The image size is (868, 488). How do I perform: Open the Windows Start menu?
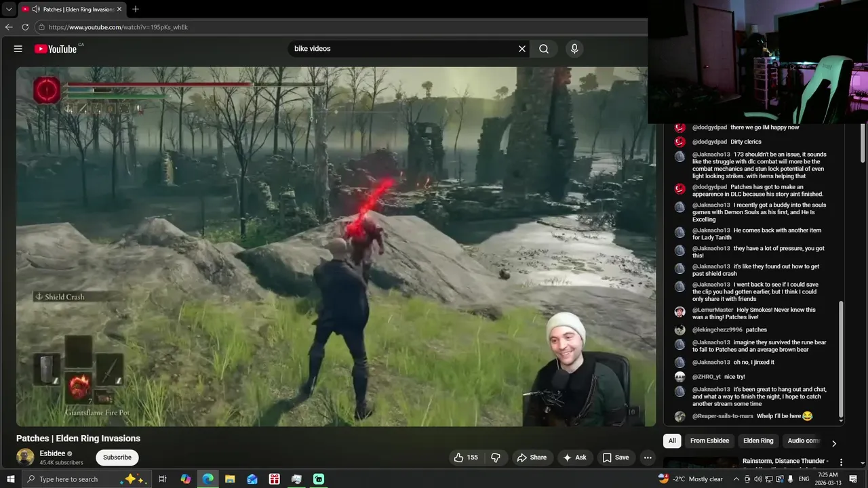pyautogui.click(x=11, y=479)
